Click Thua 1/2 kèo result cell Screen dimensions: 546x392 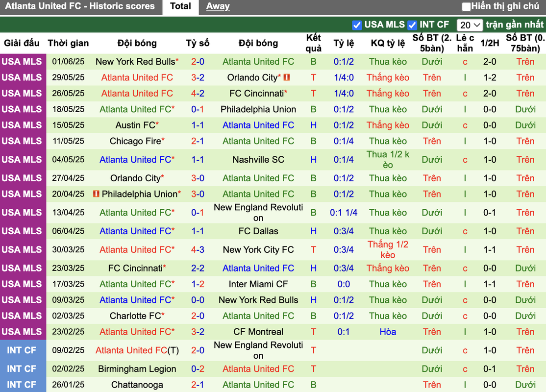388,159
